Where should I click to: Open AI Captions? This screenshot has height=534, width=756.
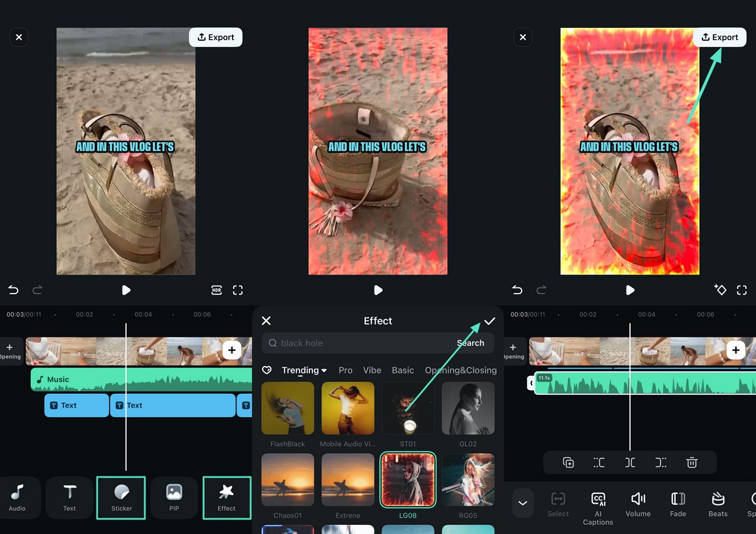click(598, 508)
